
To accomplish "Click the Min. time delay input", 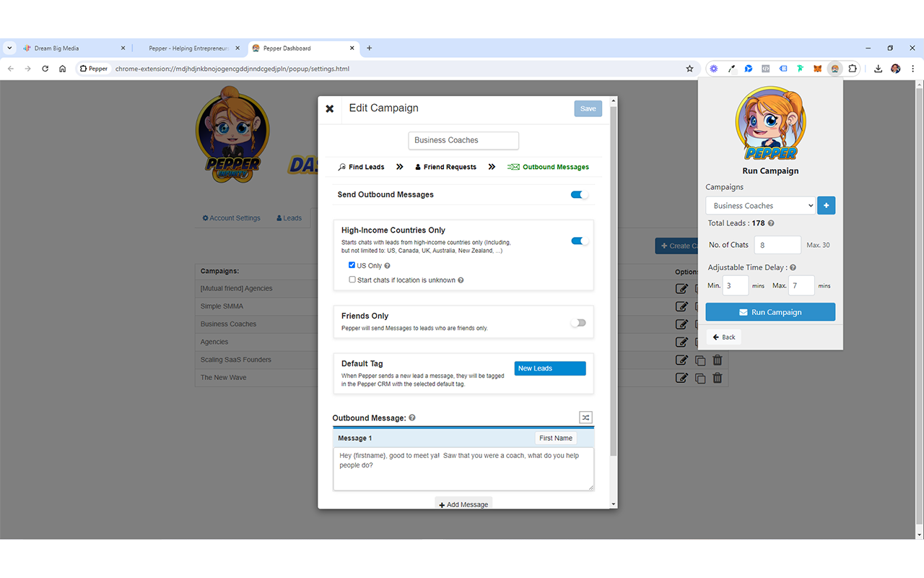I will [x=736, y=285].
